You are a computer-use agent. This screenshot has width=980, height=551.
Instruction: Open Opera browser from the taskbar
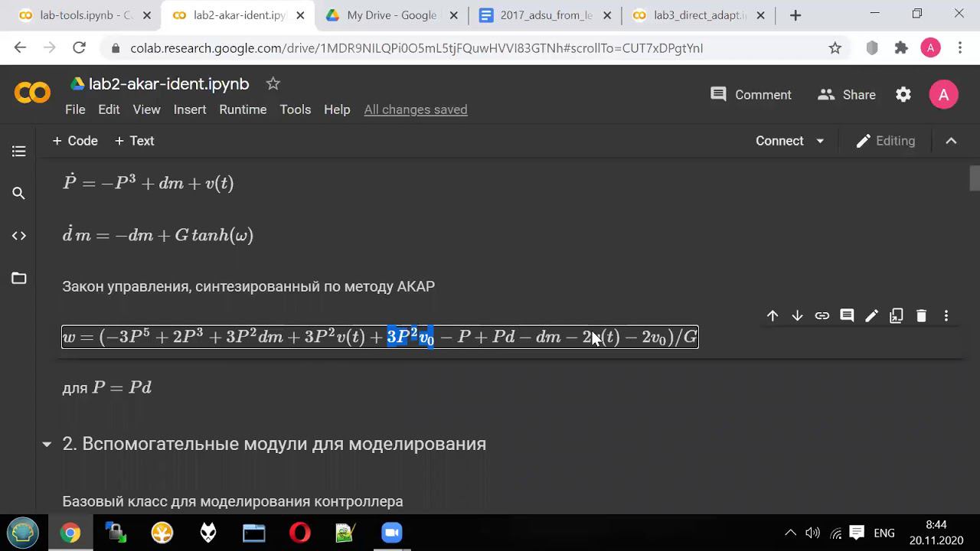[x=299, y=533]
